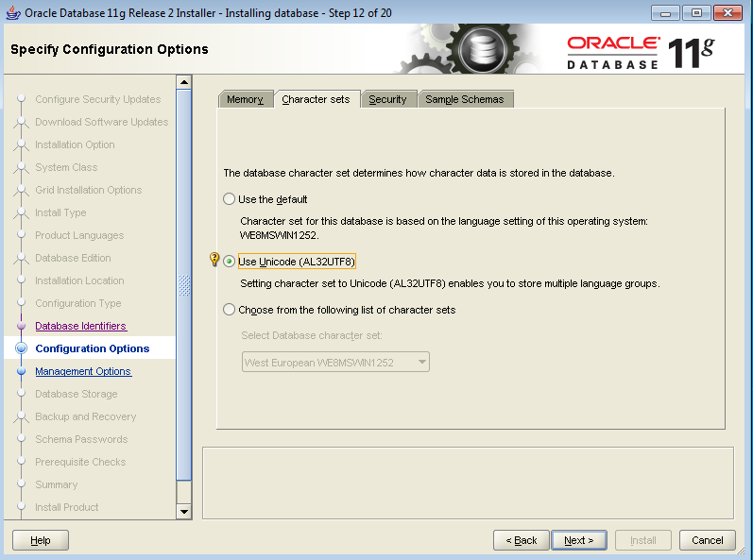
Task: Maximize the installer window
Action: tap(696, 13)
